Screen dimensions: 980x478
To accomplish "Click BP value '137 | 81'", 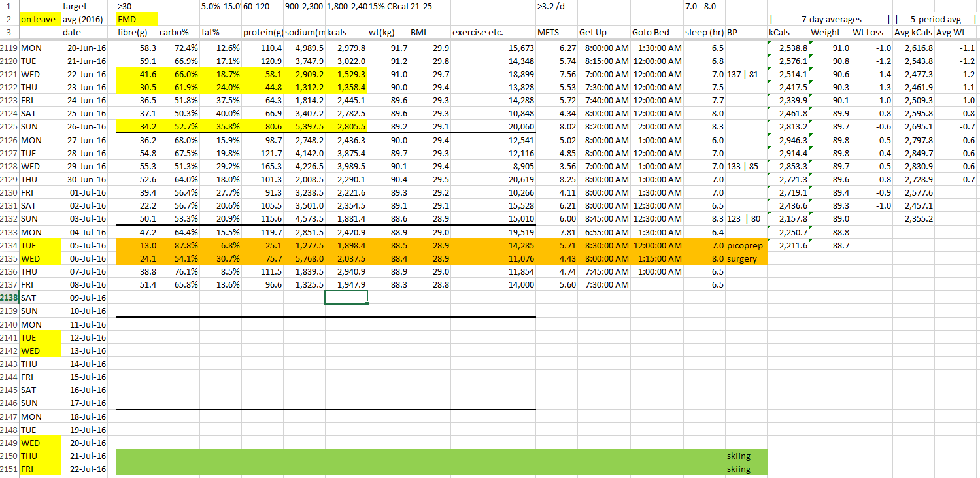I will point(746,74).
